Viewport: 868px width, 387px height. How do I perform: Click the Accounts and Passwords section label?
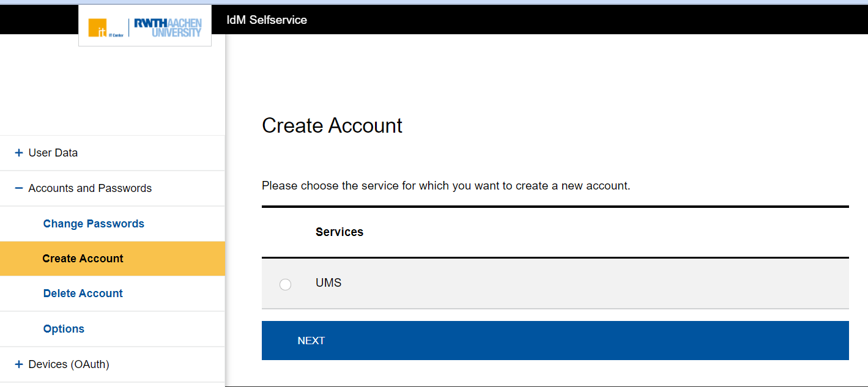[90, 188]
